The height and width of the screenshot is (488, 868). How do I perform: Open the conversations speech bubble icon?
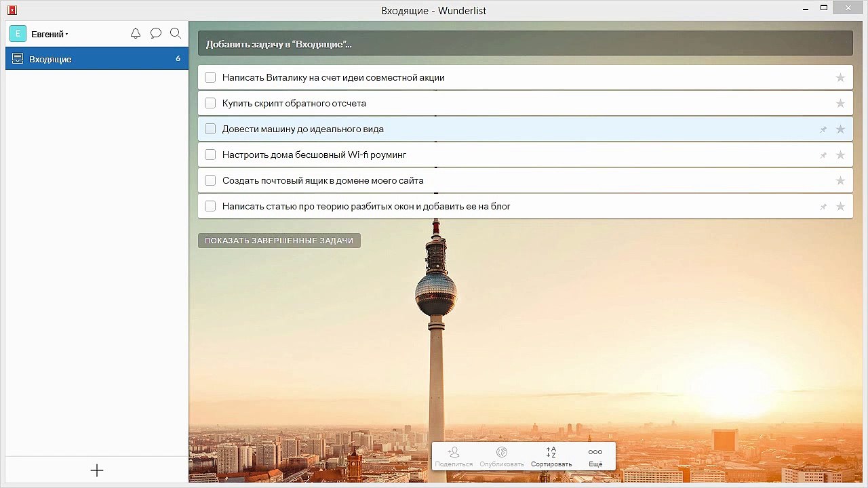coord(155,33)
